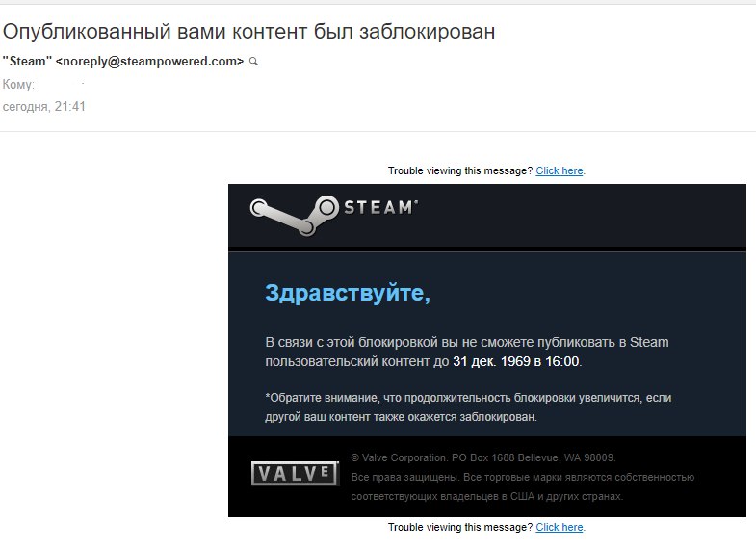Click the magnifier icon next to sender address
Viewport: 756px width, 549px height.
pos(253,62)
